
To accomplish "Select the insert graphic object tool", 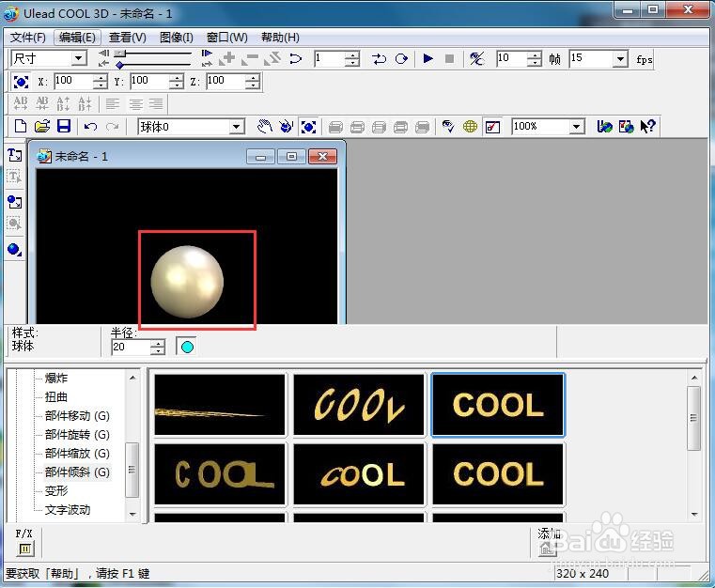I will coord(15,202).
